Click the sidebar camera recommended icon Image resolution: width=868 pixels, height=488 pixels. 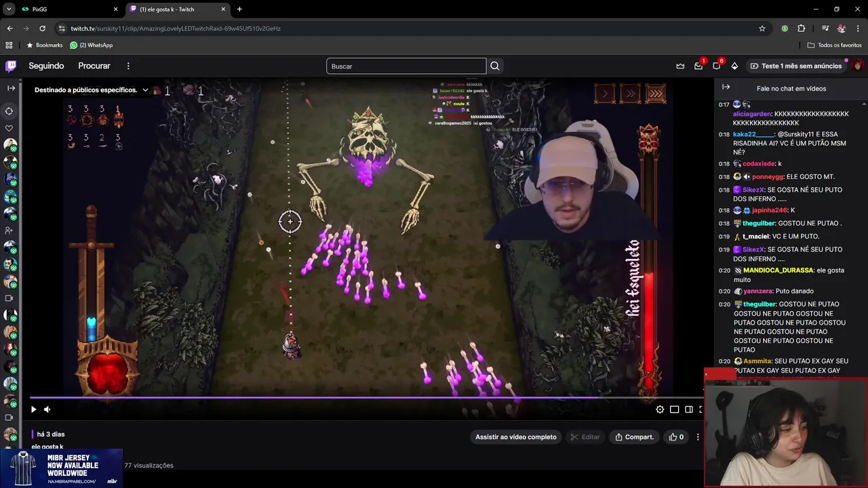9,298
